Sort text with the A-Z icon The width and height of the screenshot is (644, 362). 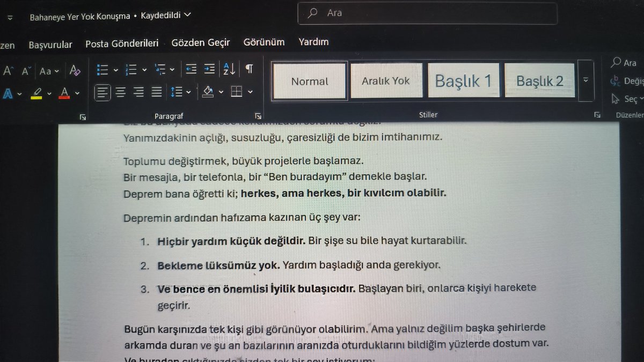pos(229,69)
